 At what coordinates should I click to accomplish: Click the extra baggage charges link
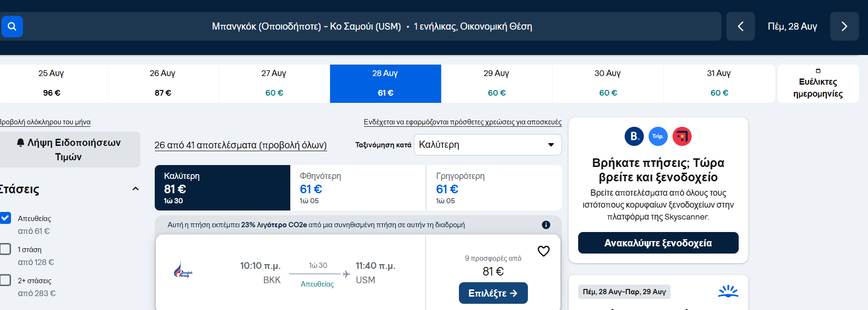[462, 122]
